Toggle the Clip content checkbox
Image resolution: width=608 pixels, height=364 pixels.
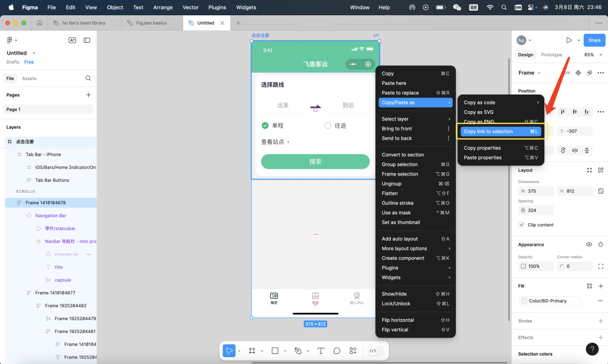coord(522,225)
